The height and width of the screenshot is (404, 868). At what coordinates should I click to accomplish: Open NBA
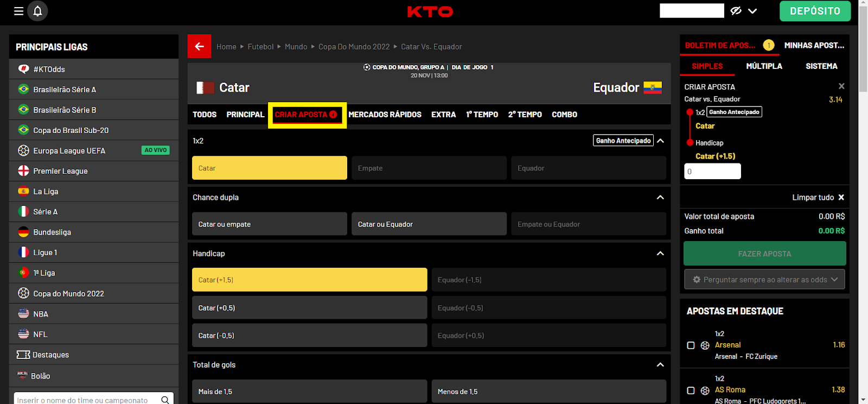click(94, 314)
